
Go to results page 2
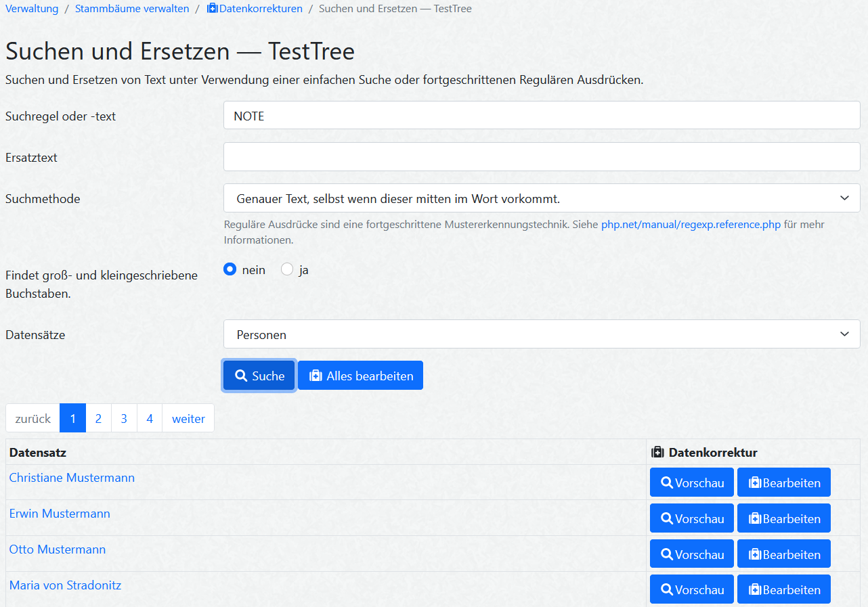(98, 419)
